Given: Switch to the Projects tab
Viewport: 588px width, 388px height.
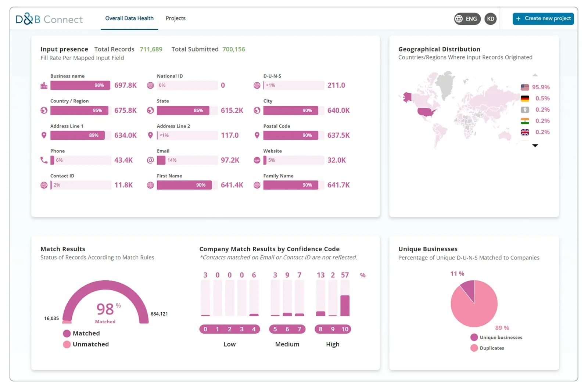Looking at the screenshot, I should 176,18.
